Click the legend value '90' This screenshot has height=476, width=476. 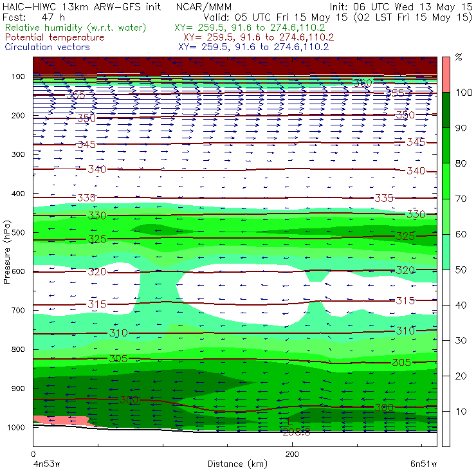tap(461, 128)
